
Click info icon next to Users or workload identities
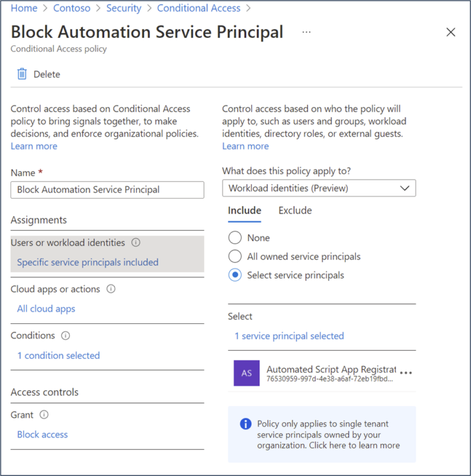point(136,242)
